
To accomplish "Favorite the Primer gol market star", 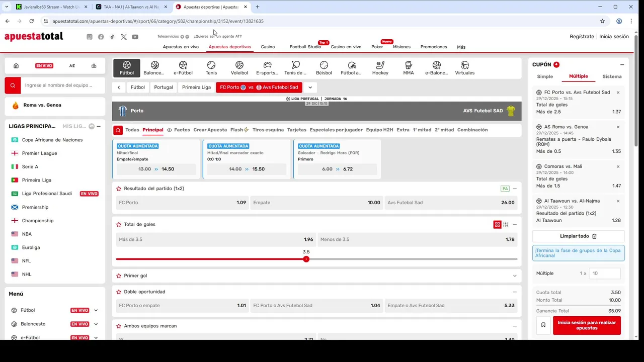I will pos(119,276).
